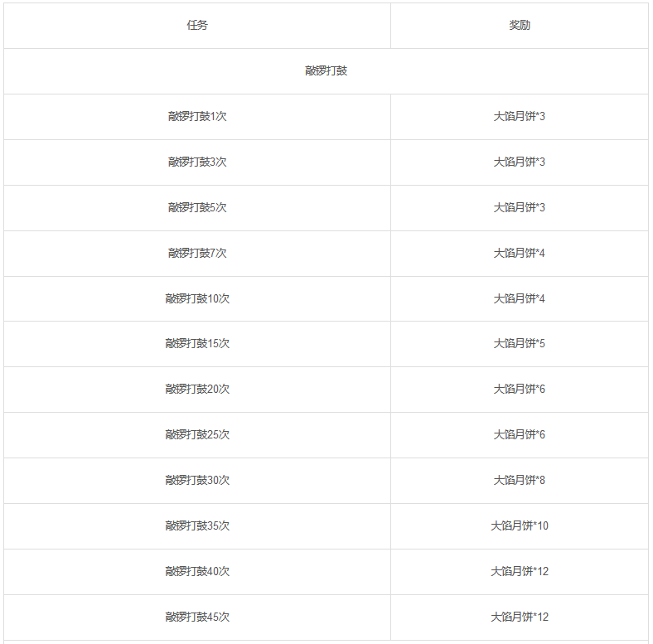The image size is (653, 644).
Task: Click the 敲锣打鼓45次 task cell
Action: [x=197, y=617]
